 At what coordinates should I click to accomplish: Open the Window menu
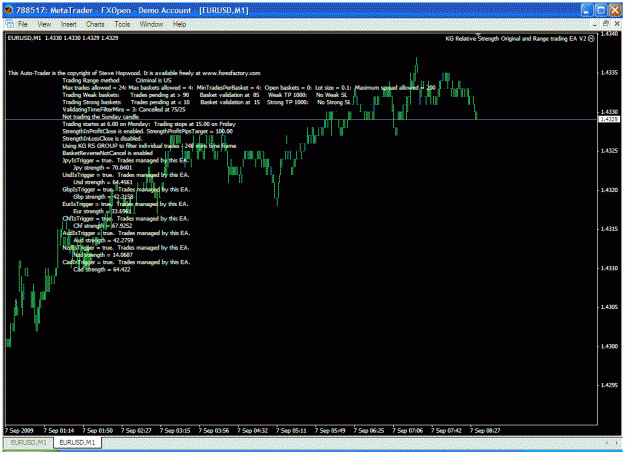pos(151,24)
